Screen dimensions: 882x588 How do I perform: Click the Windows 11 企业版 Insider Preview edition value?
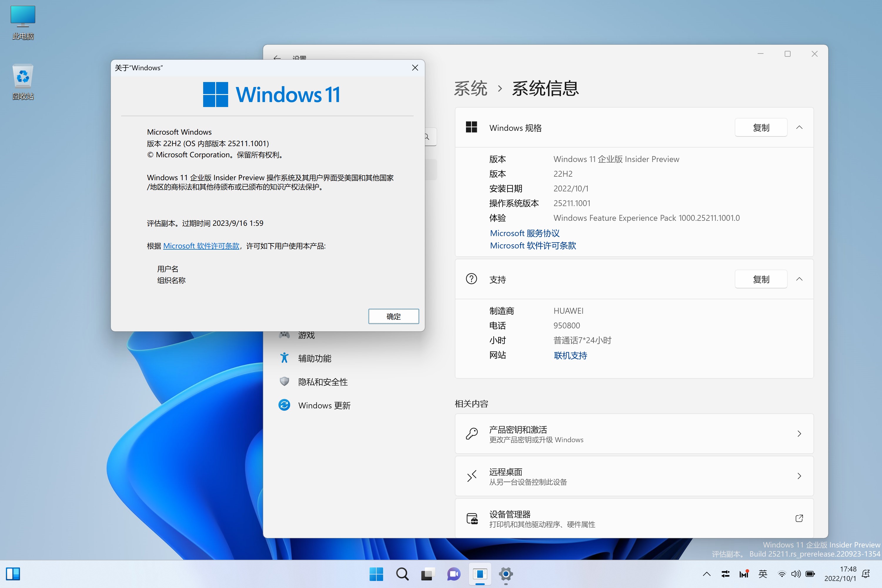point(616,159)
